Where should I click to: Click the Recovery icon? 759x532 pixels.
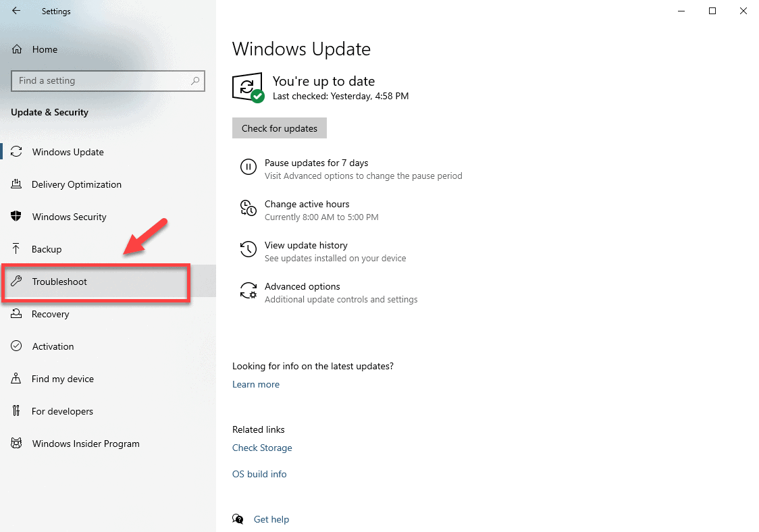coord(16,313)
